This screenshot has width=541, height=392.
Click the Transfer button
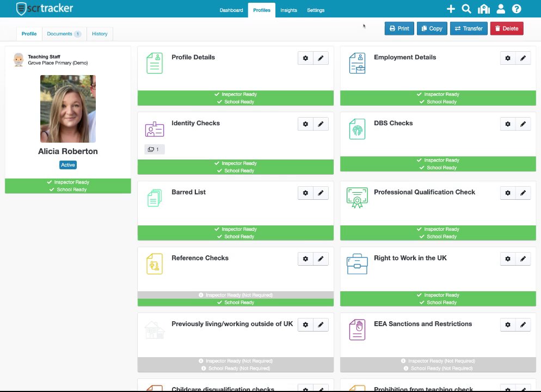pyautogui.click(x=469, y=29)
